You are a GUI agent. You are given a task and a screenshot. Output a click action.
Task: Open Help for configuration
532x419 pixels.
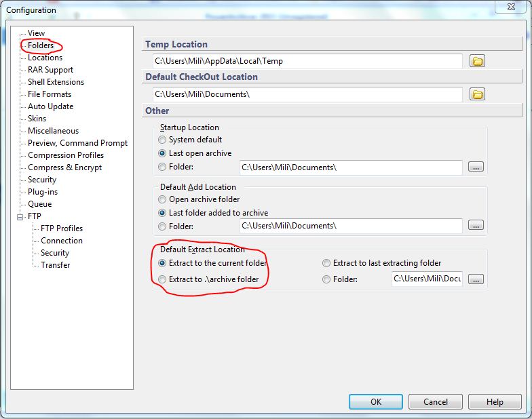[495, 401]
